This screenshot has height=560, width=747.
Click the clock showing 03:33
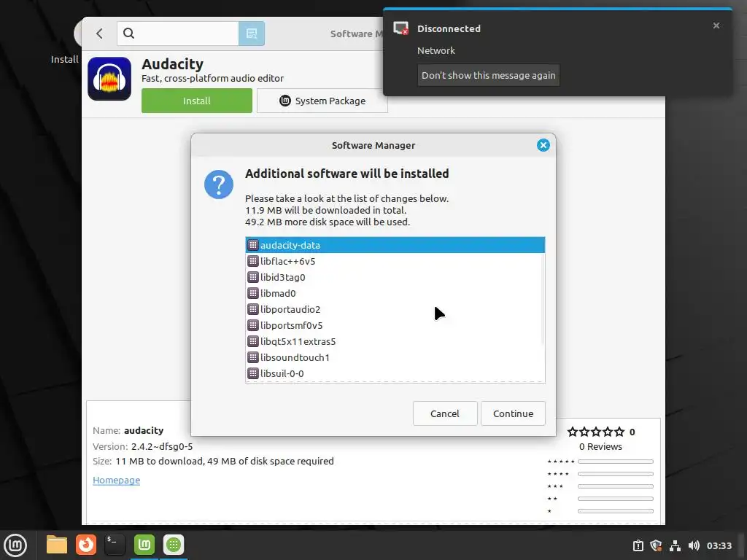719,545
